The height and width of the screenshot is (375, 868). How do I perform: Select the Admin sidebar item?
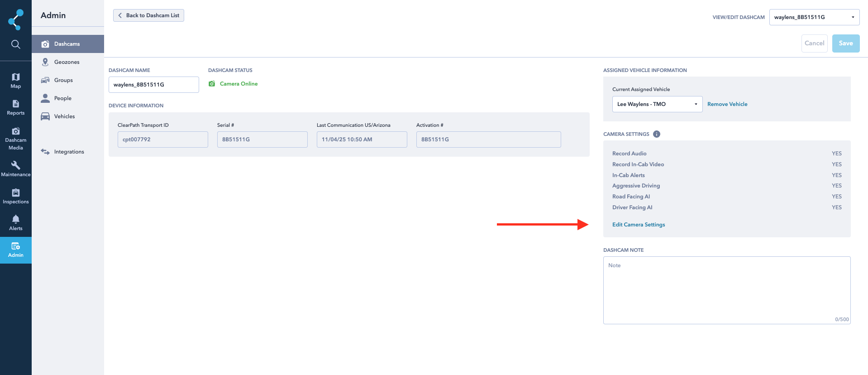(16, 250)
